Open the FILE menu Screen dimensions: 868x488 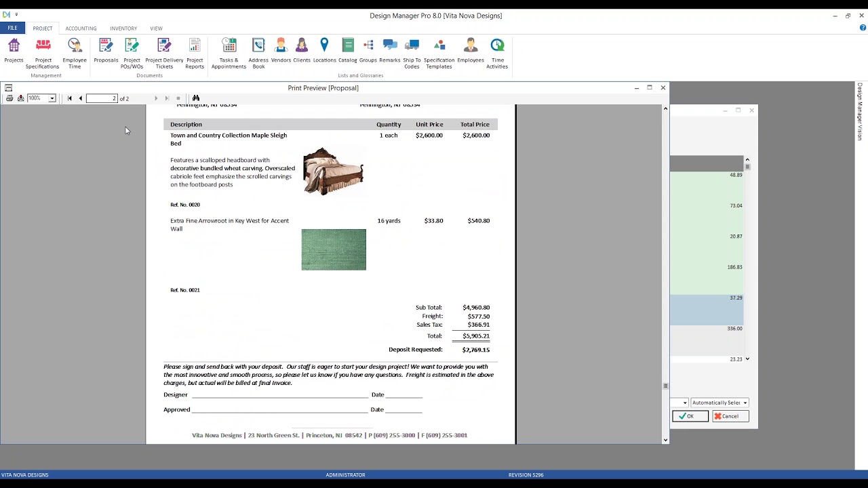point(13,28)
